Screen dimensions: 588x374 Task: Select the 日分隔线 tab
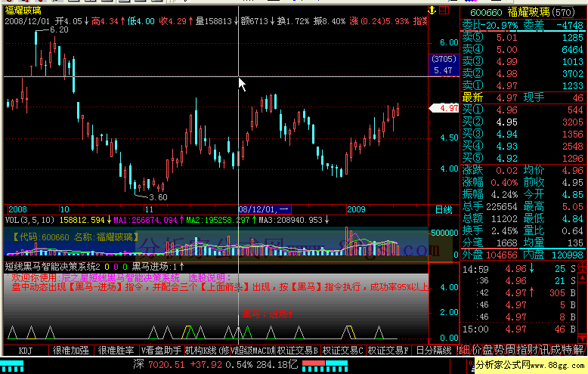[x=435, y=351]
